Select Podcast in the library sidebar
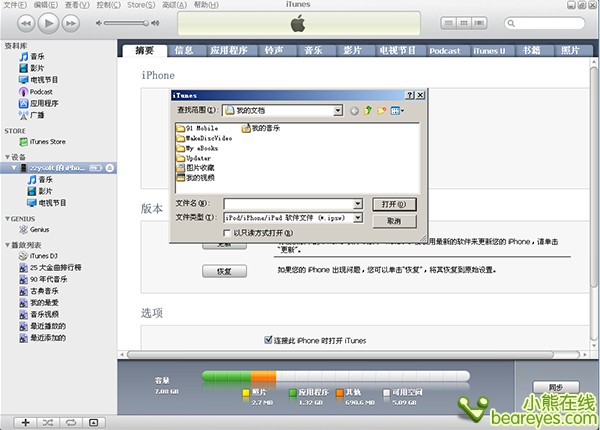 [41, 92]
